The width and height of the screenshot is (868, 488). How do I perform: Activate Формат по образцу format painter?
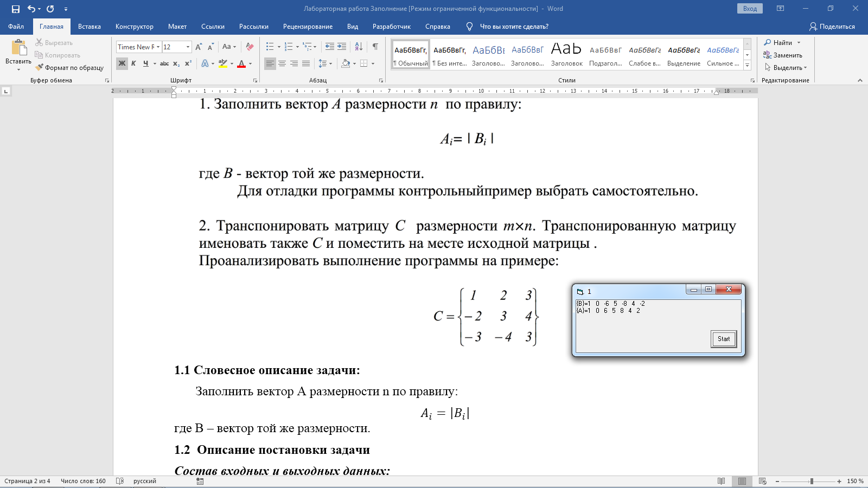point(69,68)
